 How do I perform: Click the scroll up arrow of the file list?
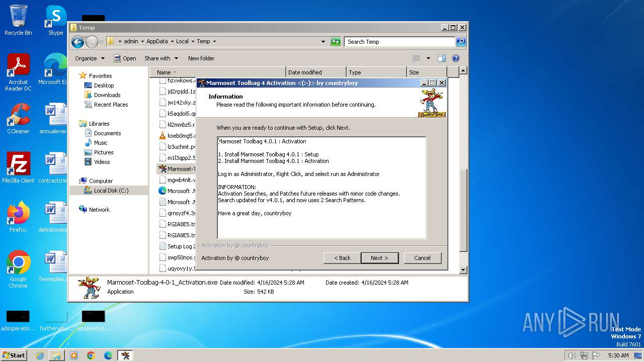463,71
